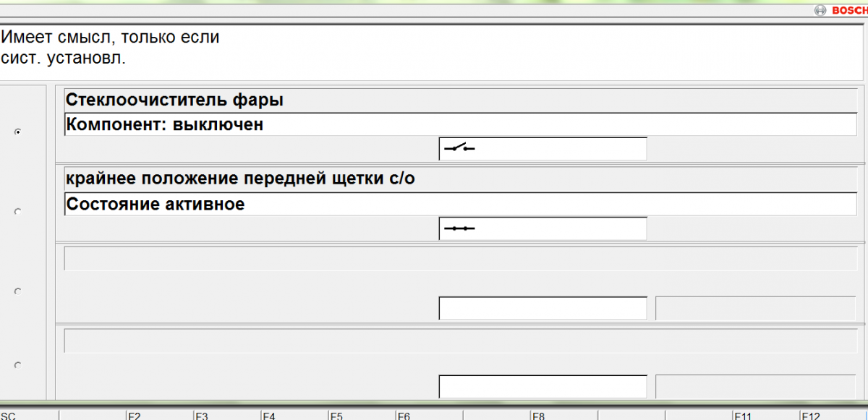
Task: Click the third row's empty white value box
Action: pyautogui.click(x=542, y=308)
